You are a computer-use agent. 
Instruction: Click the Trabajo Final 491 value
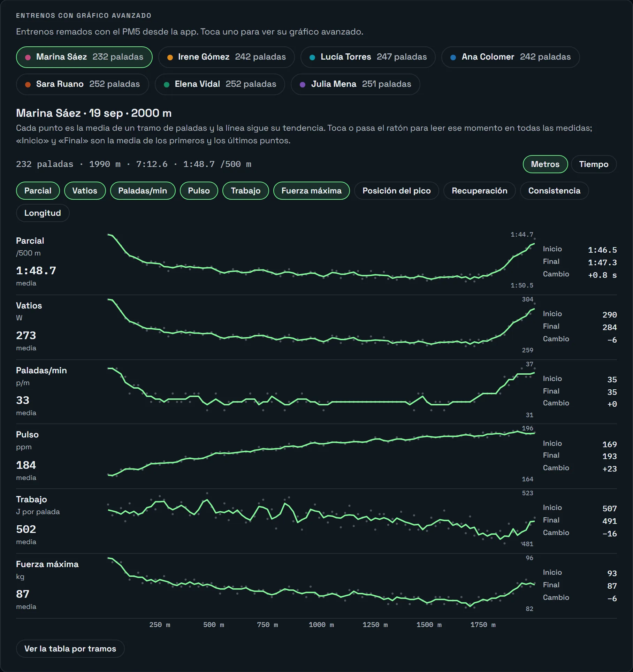pos(609,521)
